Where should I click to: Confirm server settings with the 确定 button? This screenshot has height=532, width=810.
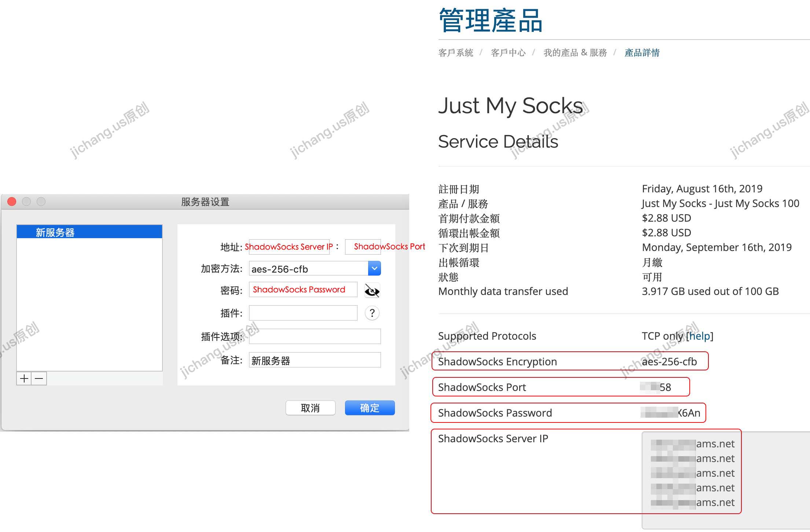(x=370, y=408)
